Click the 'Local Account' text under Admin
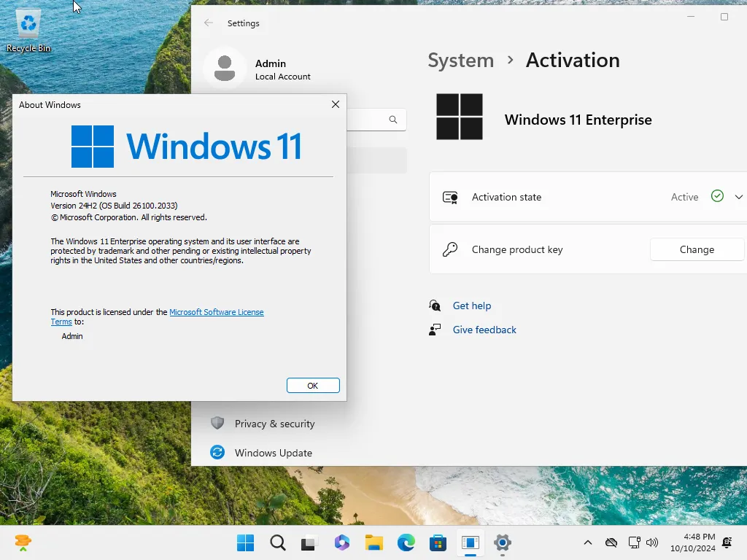Image resolution: width=747 pixels, height=560 pixels. pyautogui.click(x=282, y=77)
